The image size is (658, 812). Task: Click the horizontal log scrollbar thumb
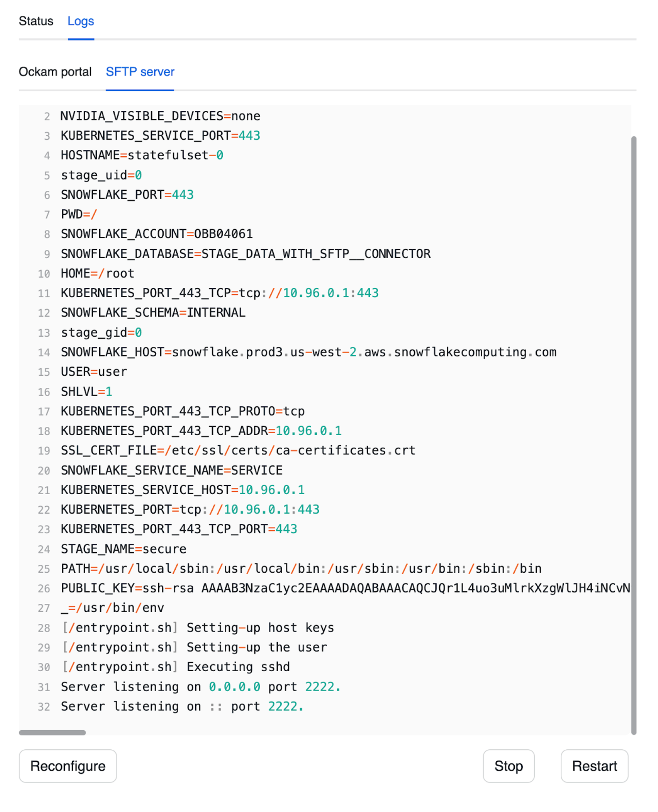tap(52, 733)
